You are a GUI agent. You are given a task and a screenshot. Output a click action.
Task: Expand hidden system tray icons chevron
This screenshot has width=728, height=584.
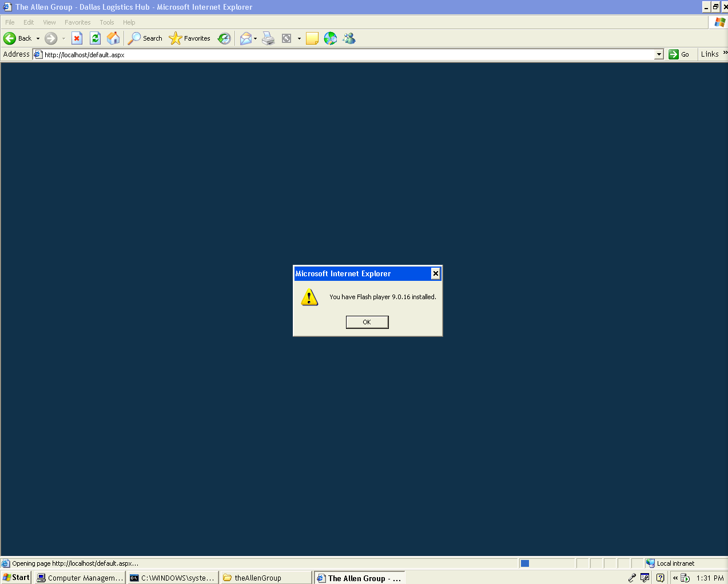tap(675, 578)
